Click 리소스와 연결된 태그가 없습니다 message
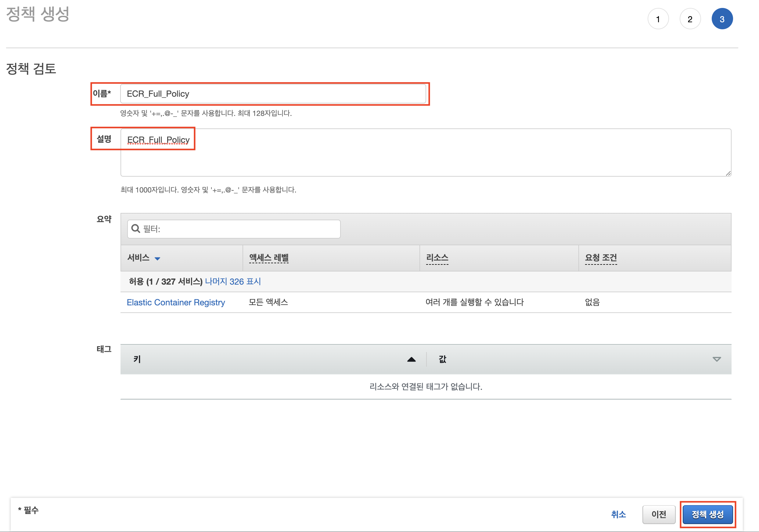759x532 pixels. [x=426, y=386]
